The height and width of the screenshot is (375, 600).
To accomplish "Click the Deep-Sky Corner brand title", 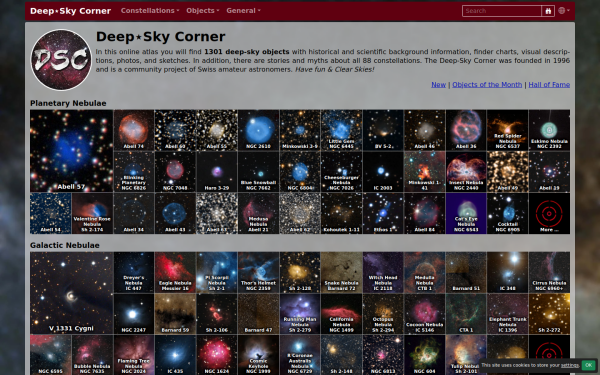I will [70, 11].
